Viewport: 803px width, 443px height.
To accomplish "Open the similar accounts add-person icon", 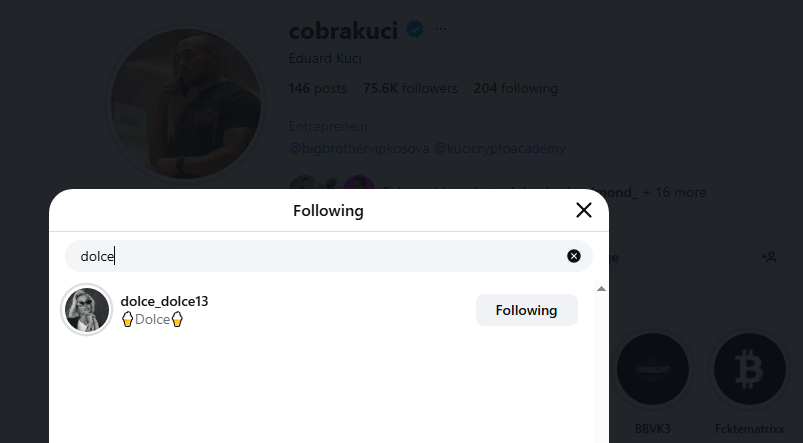I will (x=769, y=257).
